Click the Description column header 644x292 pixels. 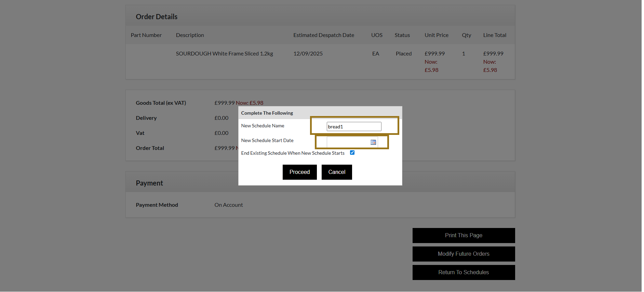coord(190,35)
